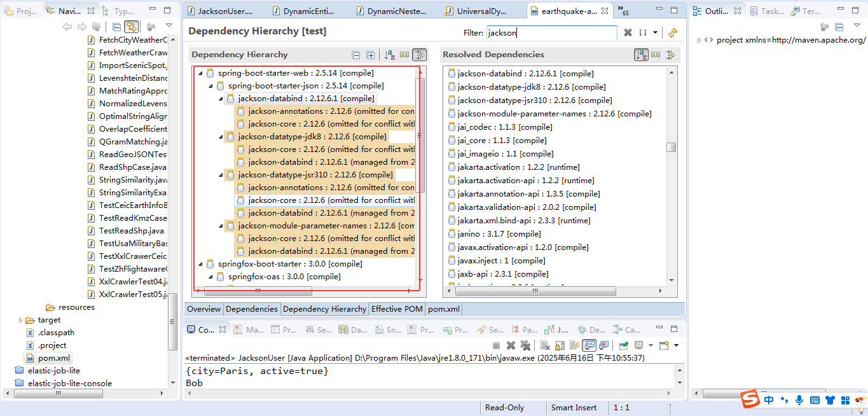This screenshot has height=416, width=868.
Task: Collapse jackson-datatype-jdk8 node
Action: (x=221, y=137)
